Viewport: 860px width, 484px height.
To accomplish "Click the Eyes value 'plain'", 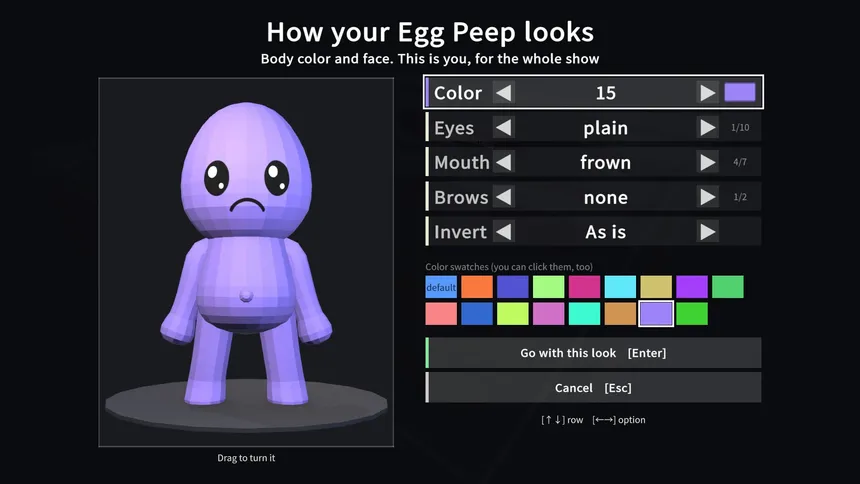I will pyautogui.click(x=606, y=128).
